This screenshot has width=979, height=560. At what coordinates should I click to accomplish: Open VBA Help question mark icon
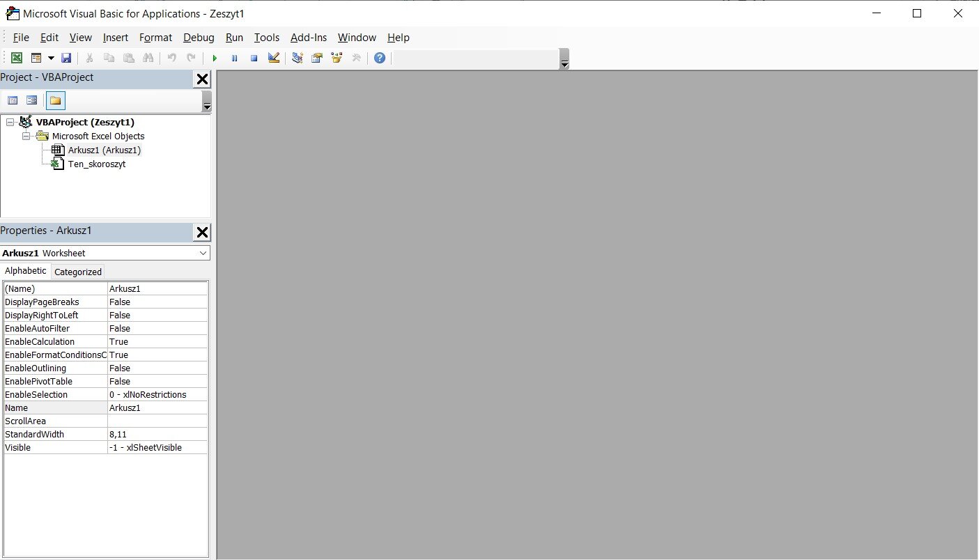[x=379, y=58]
